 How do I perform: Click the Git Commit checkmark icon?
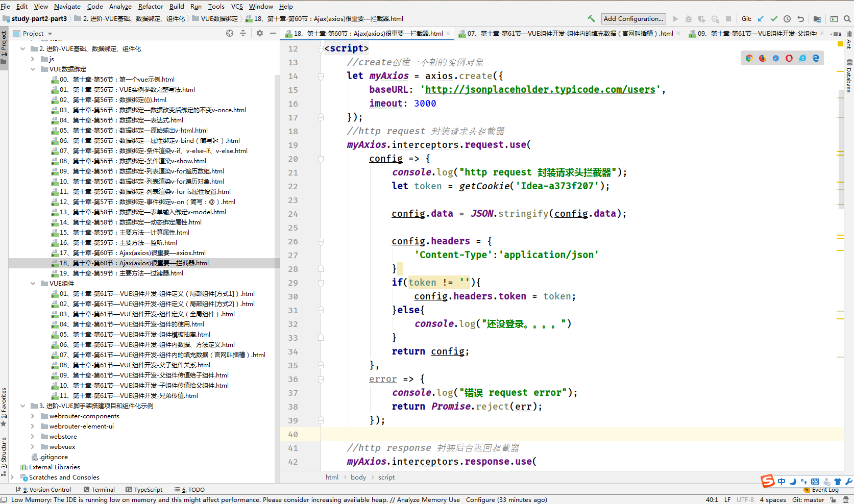tap(774, 19)
